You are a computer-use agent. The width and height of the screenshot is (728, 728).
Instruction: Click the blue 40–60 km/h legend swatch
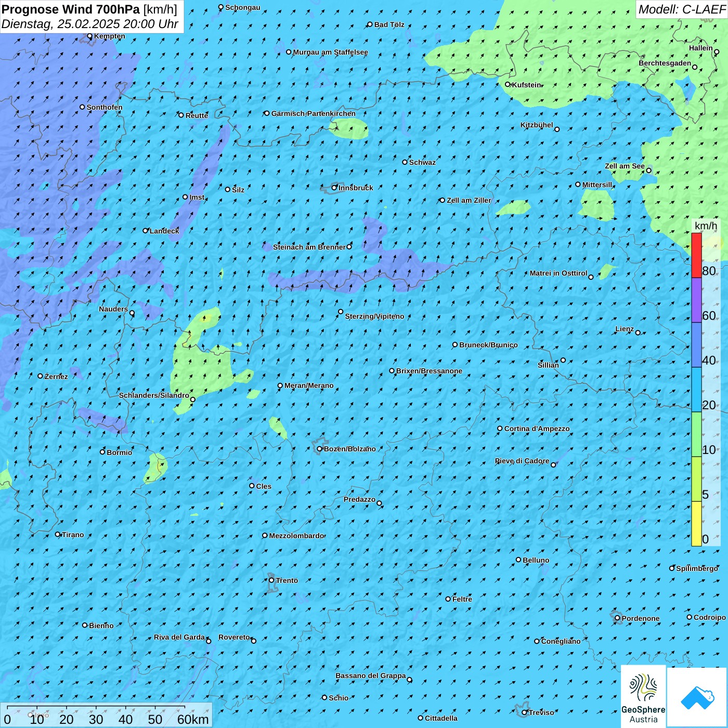coord(696,345)
